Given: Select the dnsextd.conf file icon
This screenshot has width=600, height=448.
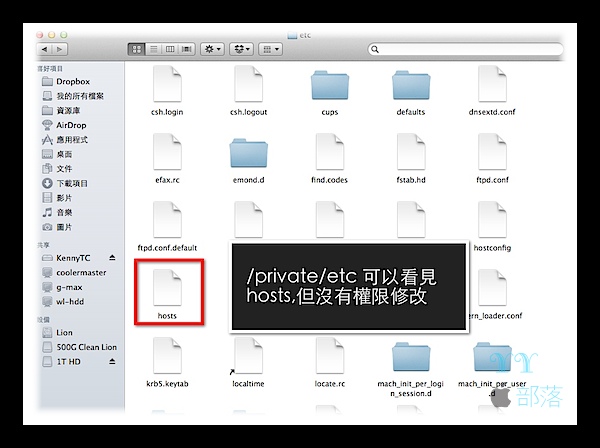Looking at the screenshot, I should tap(492, 84).
